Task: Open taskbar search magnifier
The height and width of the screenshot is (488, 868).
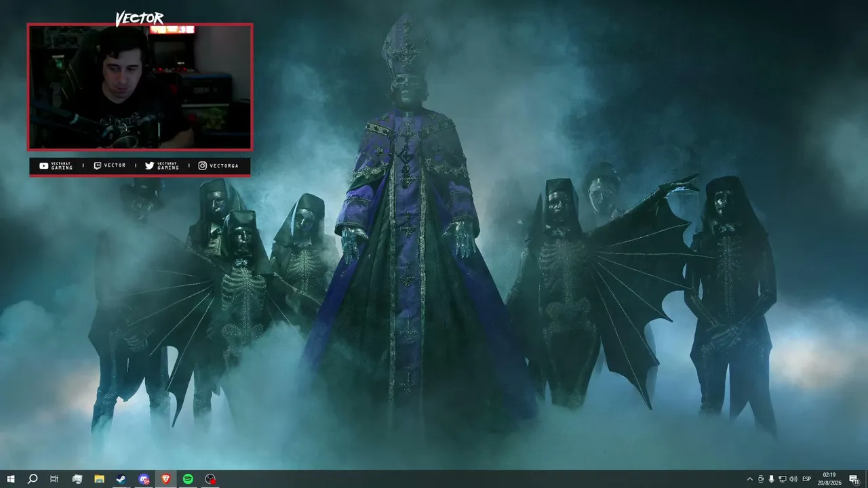Action: 33,479
